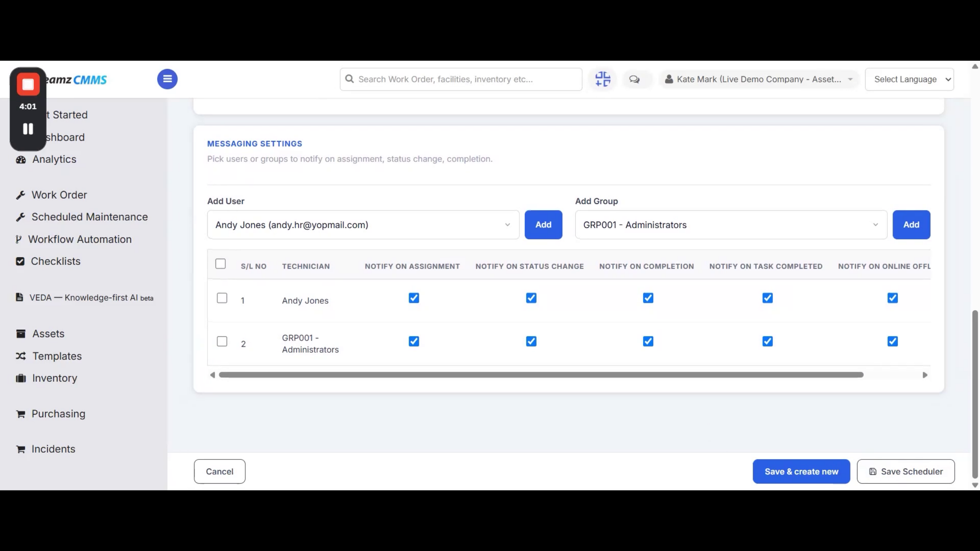Cancel the scheduler form
The image size is (980, 551).
[x=220, y=471]
